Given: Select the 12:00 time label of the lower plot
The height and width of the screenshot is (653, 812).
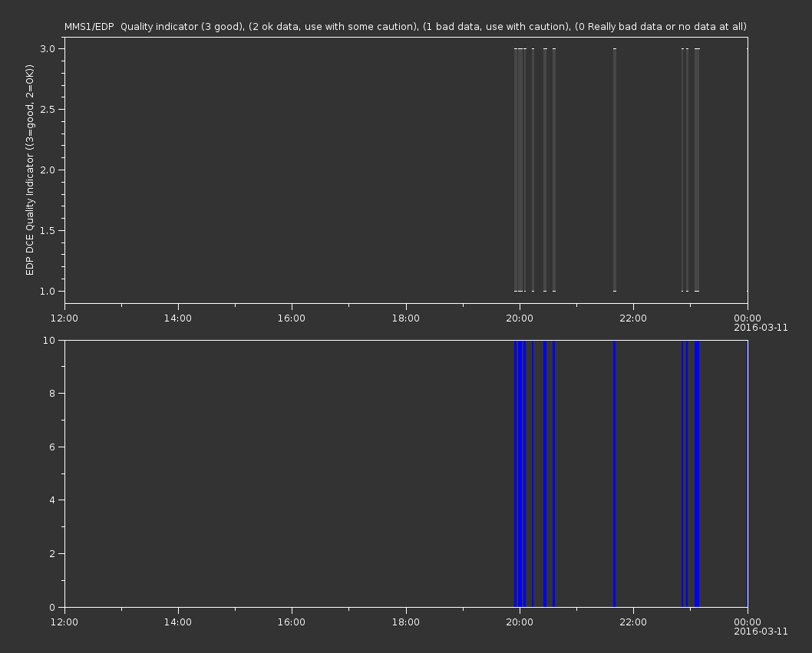Looking at the screenshot, I should pyautogui.click(x=64, y=622).
